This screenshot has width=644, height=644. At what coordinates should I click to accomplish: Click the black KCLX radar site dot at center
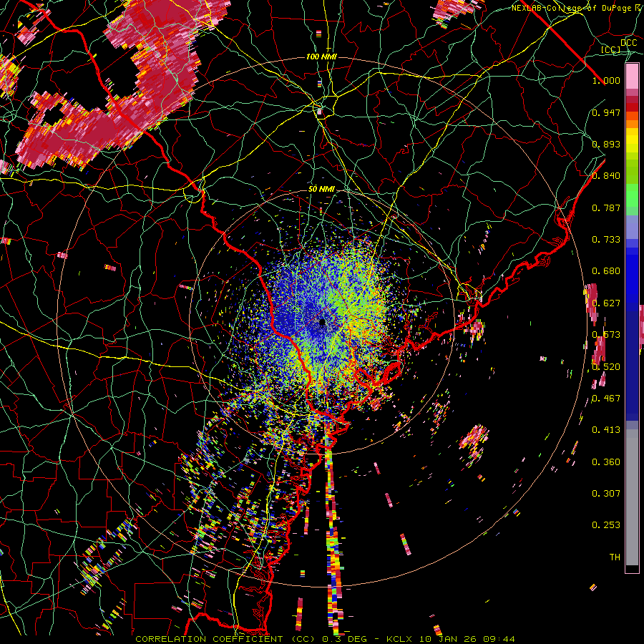coord(323,322)
